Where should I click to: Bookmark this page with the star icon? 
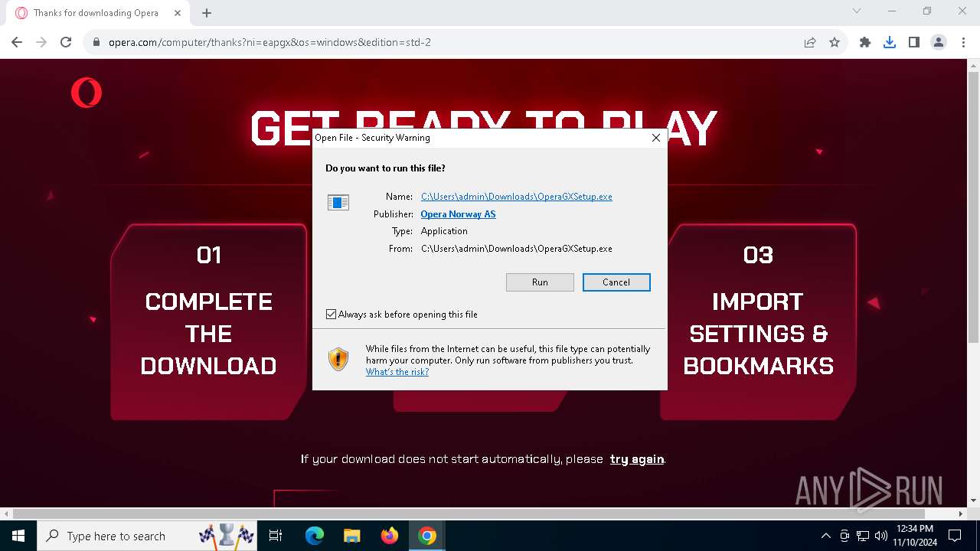pos(835,42)
